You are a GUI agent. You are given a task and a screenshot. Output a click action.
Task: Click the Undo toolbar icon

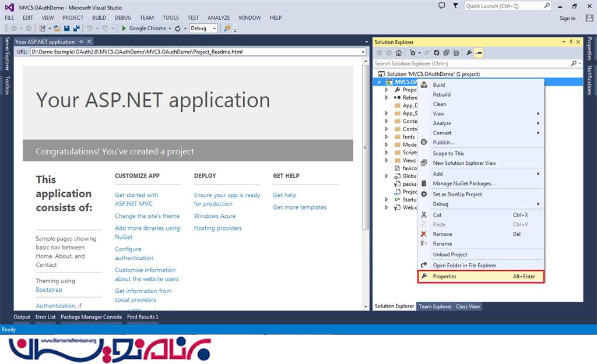click(x=90, y=28)
